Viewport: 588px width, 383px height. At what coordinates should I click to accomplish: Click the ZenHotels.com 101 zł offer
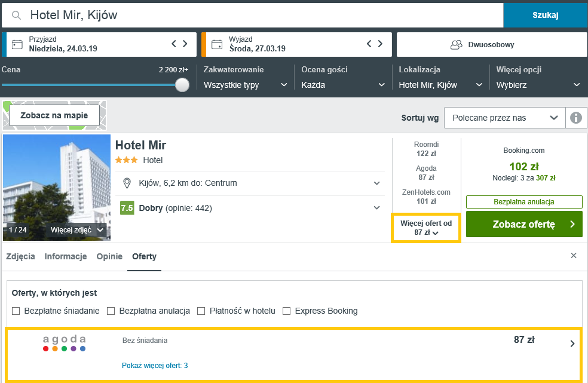427,197
